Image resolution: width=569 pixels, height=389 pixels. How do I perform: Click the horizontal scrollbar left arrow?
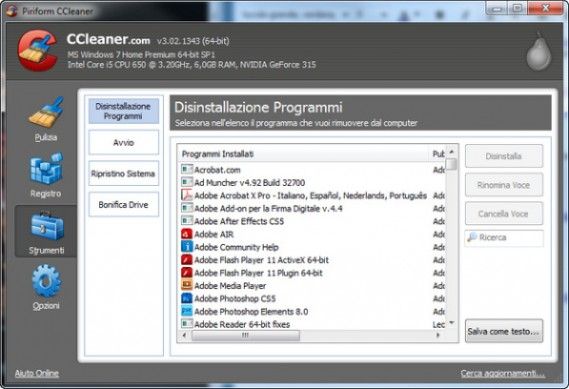point(184,335)
